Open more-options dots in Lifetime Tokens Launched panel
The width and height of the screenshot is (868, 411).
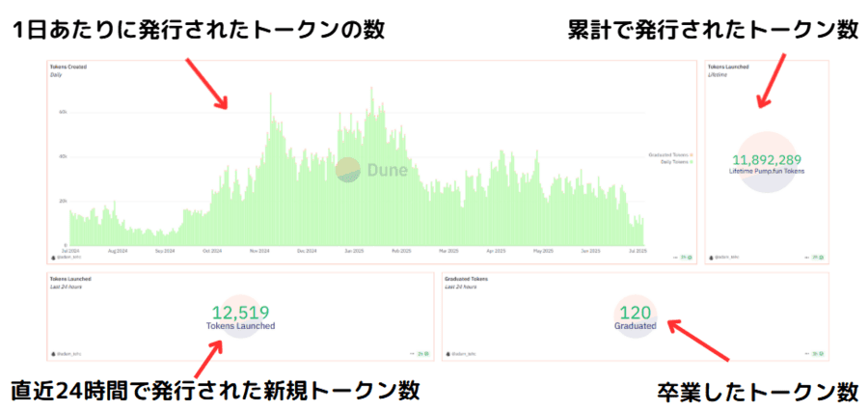(806, 258)
